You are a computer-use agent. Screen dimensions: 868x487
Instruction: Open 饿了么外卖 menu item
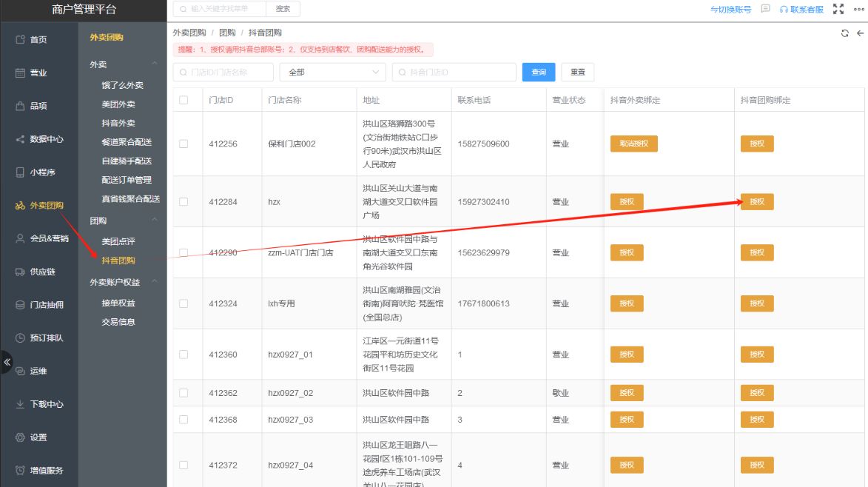coord(122,85)
